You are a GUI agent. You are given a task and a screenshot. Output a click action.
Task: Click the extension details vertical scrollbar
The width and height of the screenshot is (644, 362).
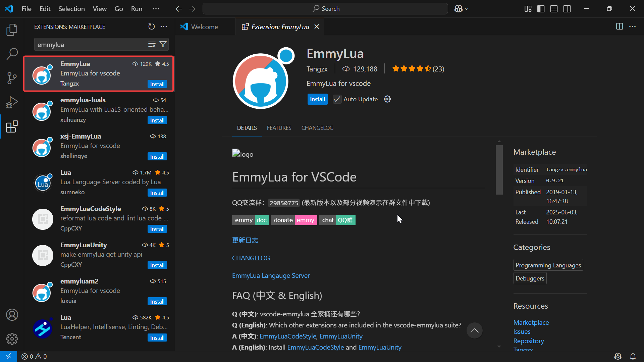pos(499,170)
